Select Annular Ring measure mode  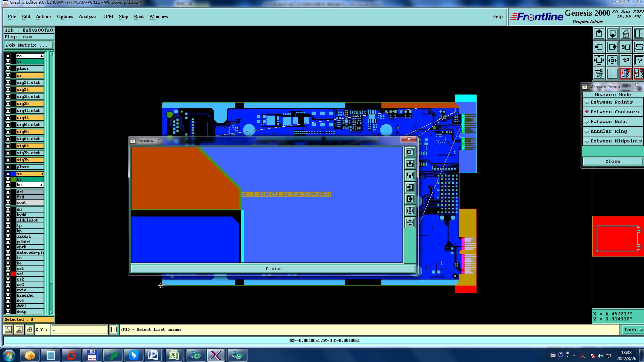pyautogui.click(x=608, y=131)
